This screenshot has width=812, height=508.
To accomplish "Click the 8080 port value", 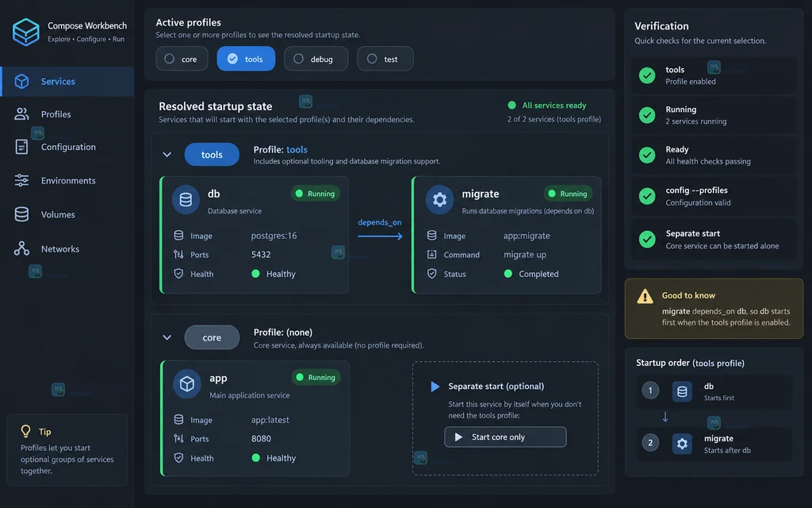I will coord(261,438).
